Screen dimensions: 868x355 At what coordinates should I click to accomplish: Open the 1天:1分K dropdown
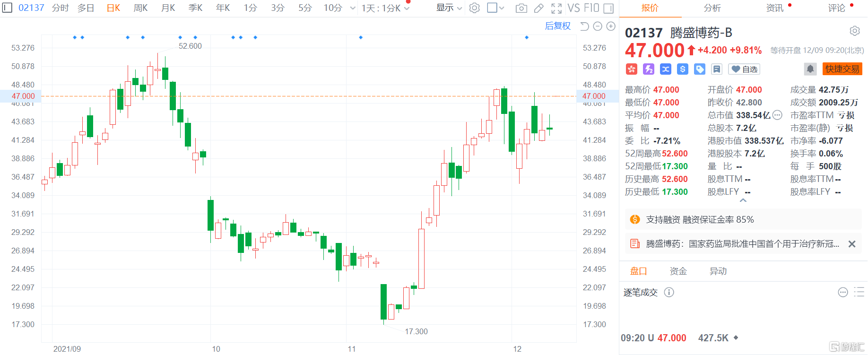[385, 8]
